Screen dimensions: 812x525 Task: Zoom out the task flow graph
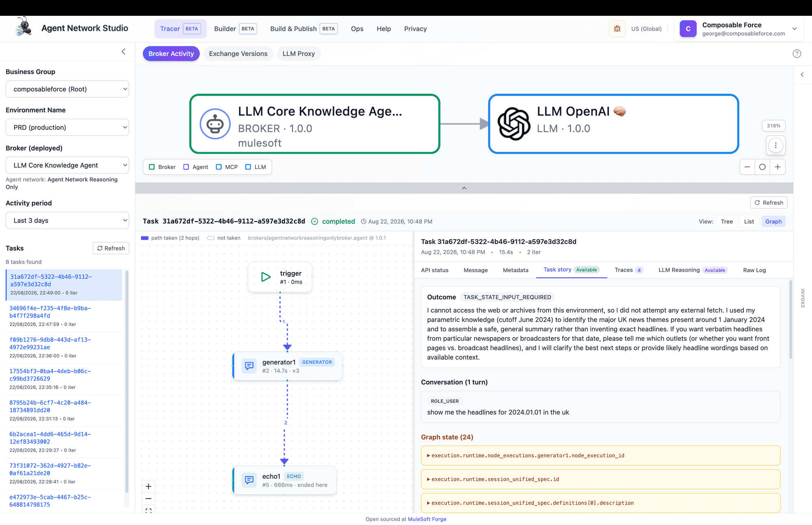[149, 499]
